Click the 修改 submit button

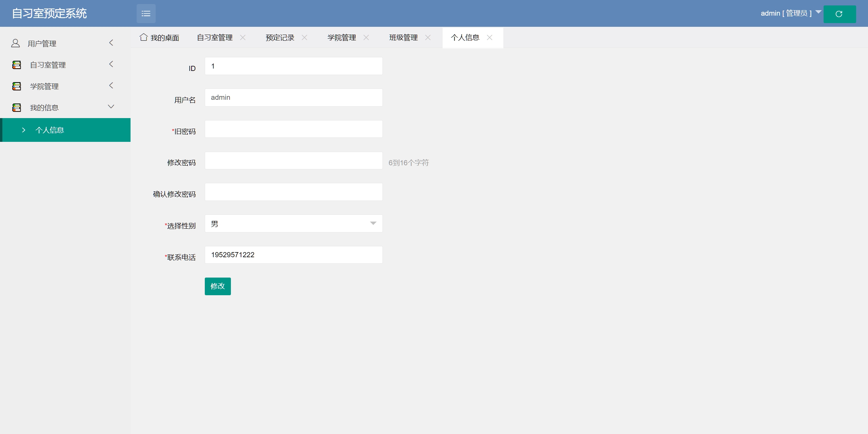tap(218, 286)
